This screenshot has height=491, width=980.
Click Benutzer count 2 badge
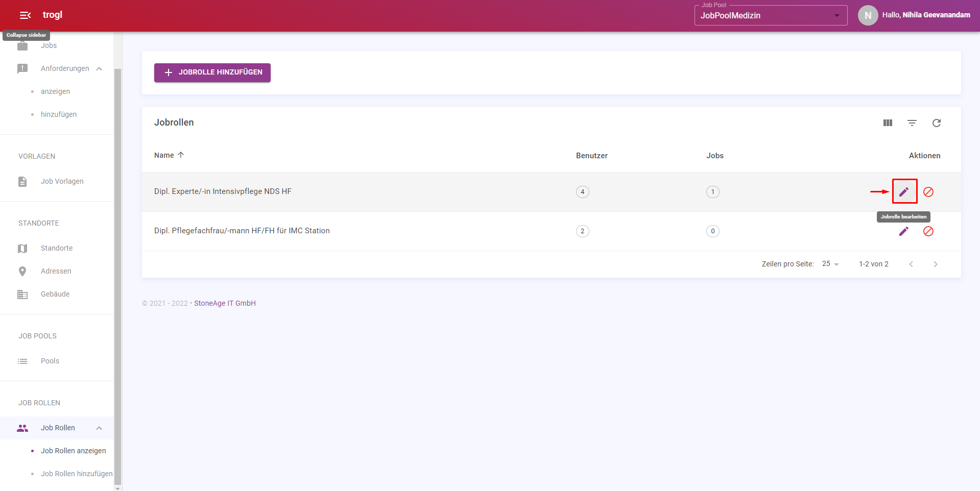(x=583, y=231)
